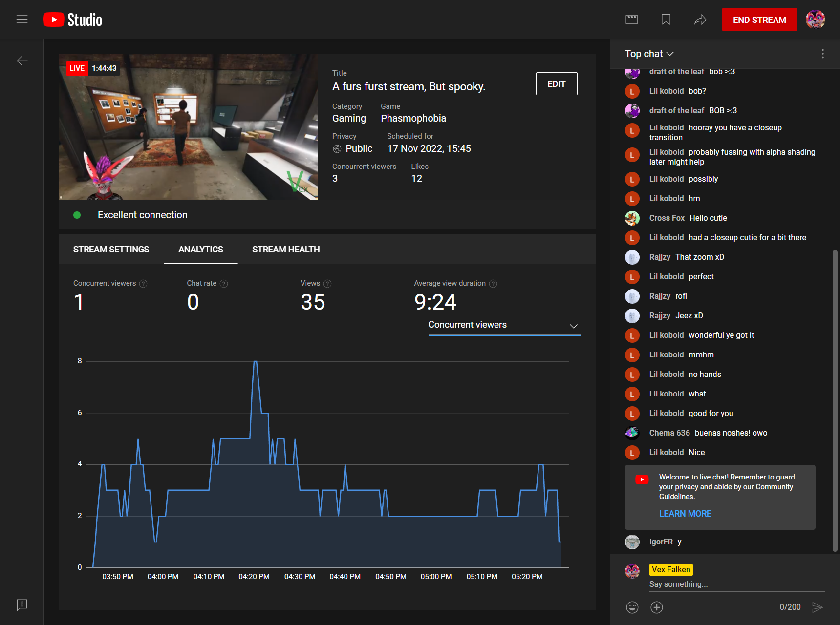840x625 pixels.
Task: Open the account avatar menu
Action: click(815, 20)
